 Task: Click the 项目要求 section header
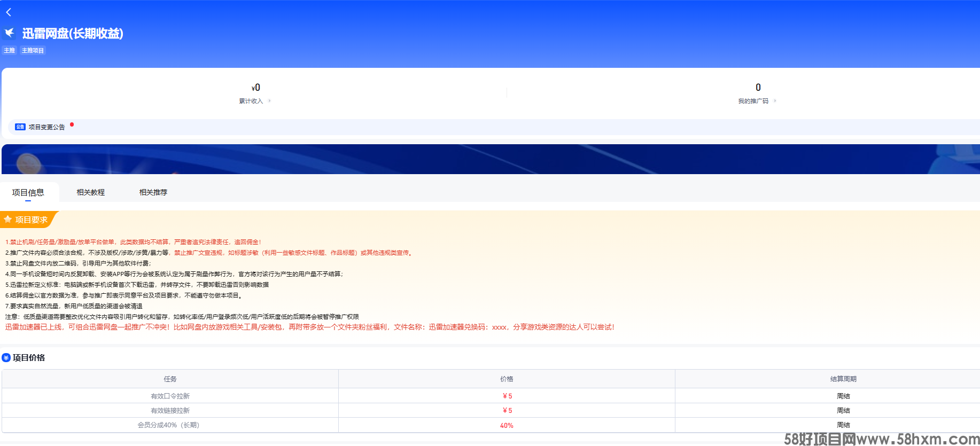point(31,220)
